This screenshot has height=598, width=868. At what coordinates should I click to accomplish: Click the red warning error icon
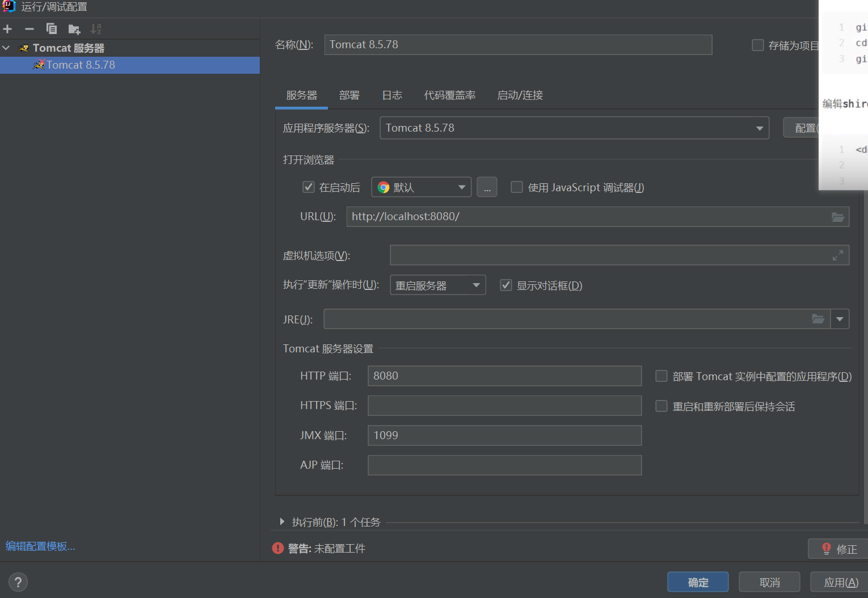pyautogui.click(x=278, y=548)
